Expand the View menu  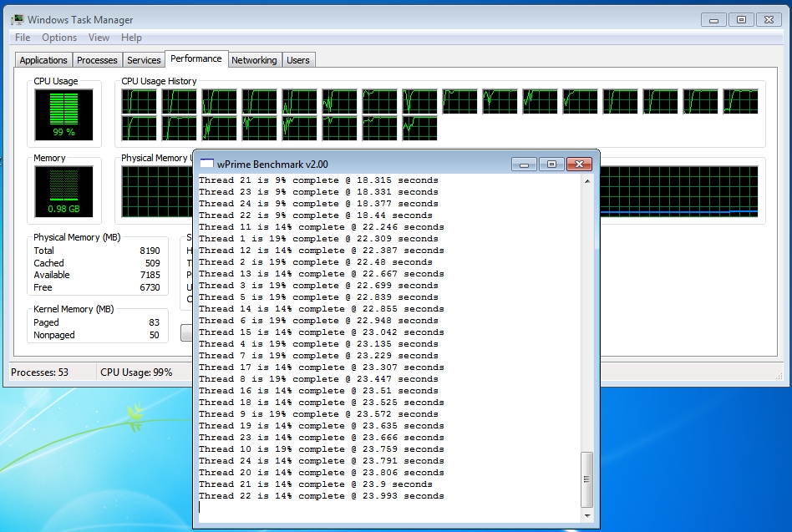coord(99,38)
